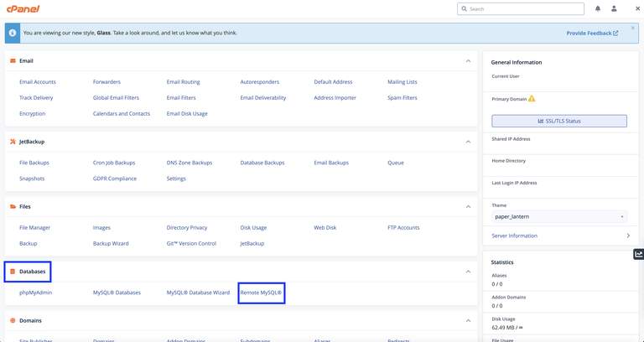644x342 pixels.
Task: Open Address Importer
Action: coord(335,98)
